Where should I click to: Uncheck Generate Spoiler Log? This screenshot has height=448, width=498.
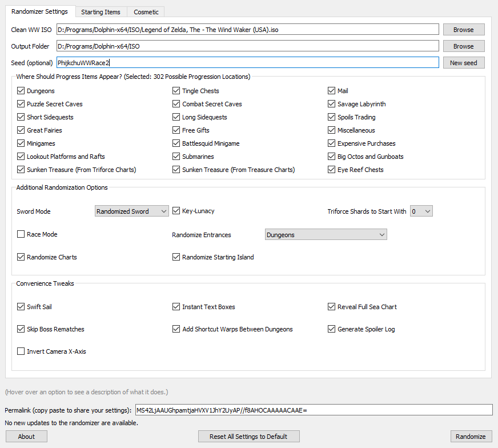tap(331, 329)
